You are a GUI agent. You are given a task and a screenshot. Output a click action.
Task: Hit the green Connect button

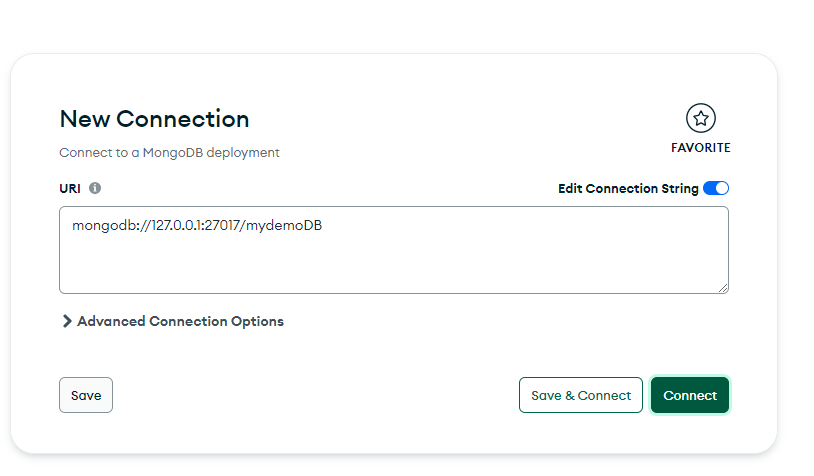click(690, 395)
